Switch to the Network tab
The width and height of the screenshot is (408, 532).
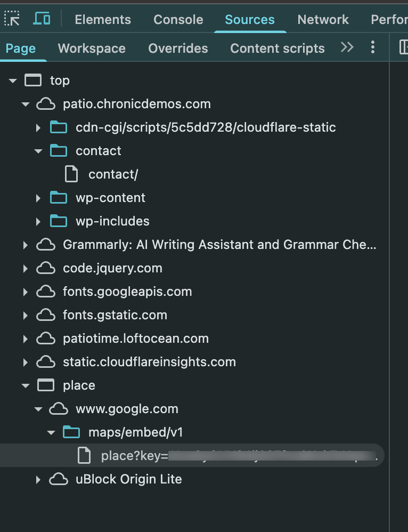tap(323, 20)
